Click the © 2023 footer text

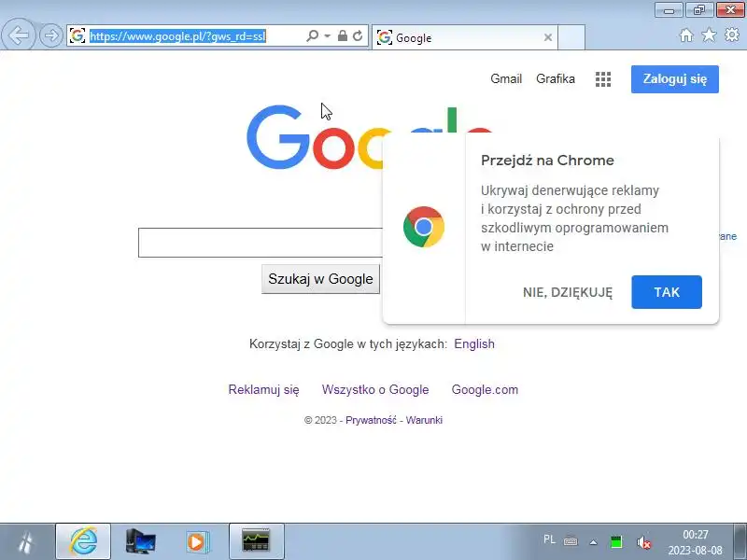[x=320, y=420]
